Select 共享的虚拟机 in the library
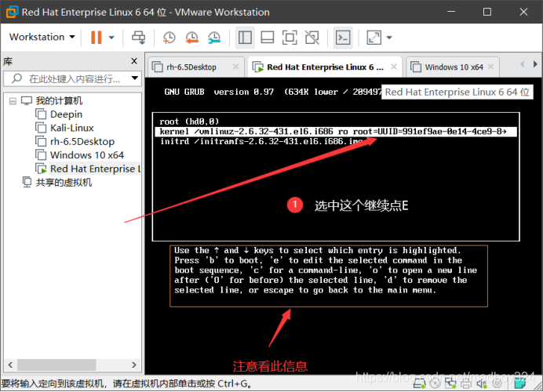 pyautogui.click(x=64, y=183)
